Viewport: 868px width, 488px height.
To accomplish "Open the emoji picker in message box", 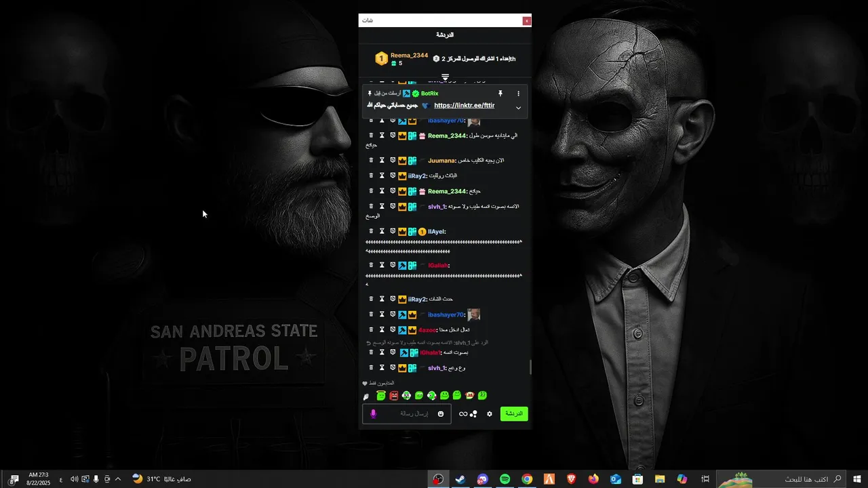I will [441, 414].
